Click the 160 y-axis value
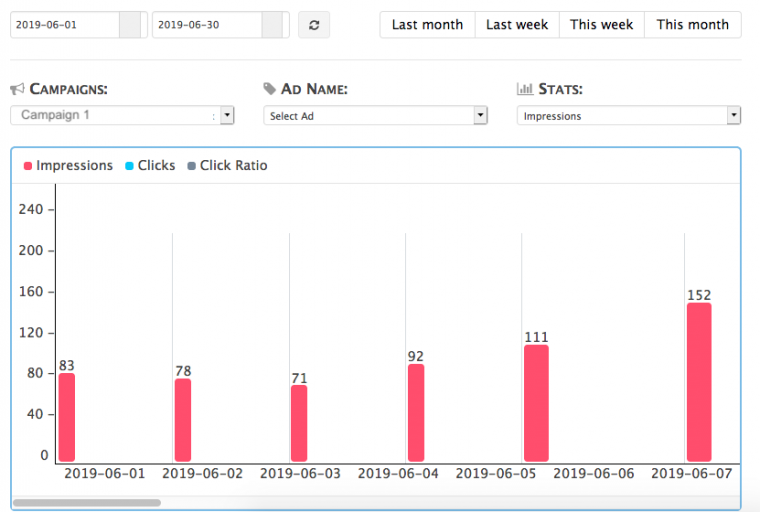This screenshot has height=512, width=760. pos(31,291)
